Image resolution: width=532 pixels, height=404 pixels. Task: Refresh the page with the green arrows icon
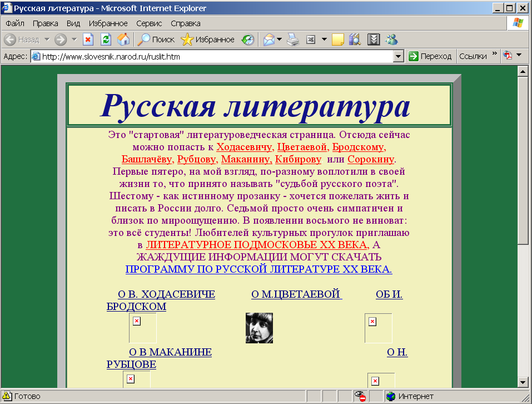click(106, 40)
